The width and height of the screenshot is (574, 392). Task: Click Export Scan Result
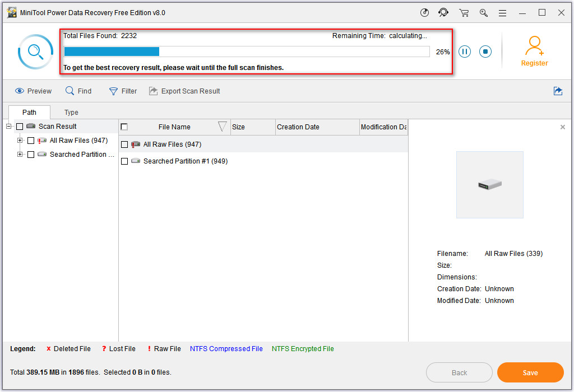pos(184,91)
